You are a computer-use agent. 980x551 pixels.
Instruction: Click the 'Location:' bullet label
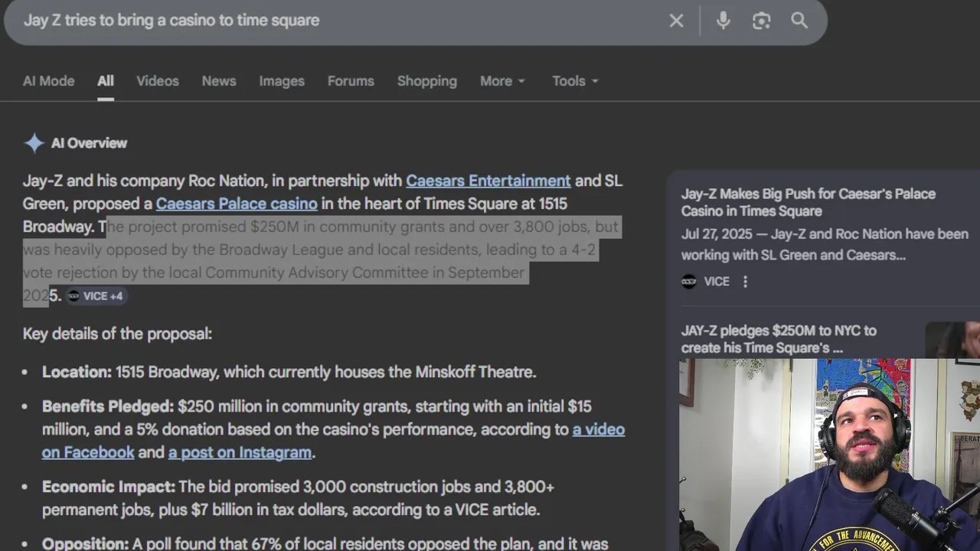pyautogui.click(x=77, y=372)
